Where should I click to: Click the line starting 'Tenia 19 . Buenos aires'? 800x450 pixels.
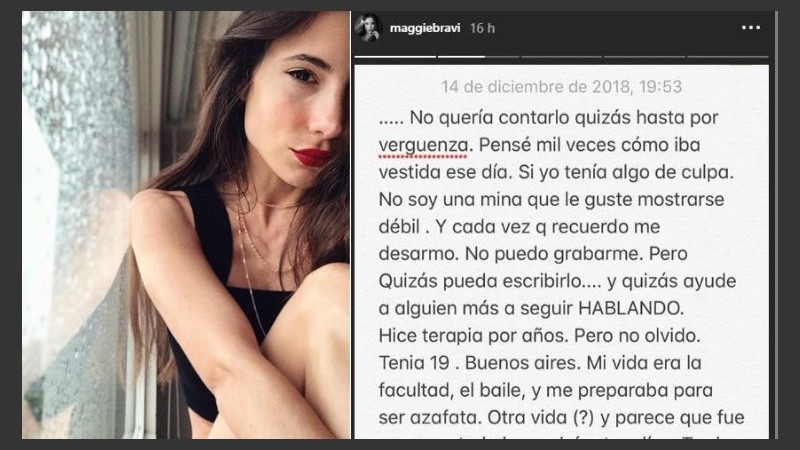click(x=540, y=363)
